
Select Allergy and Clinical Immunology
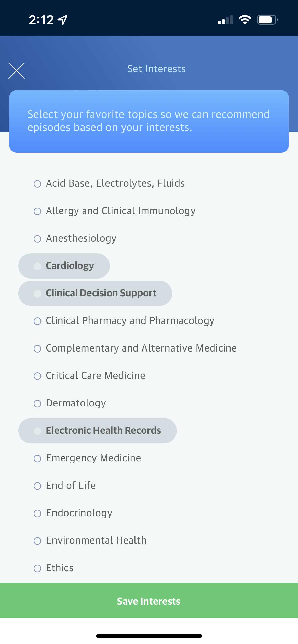click(115, 211)
